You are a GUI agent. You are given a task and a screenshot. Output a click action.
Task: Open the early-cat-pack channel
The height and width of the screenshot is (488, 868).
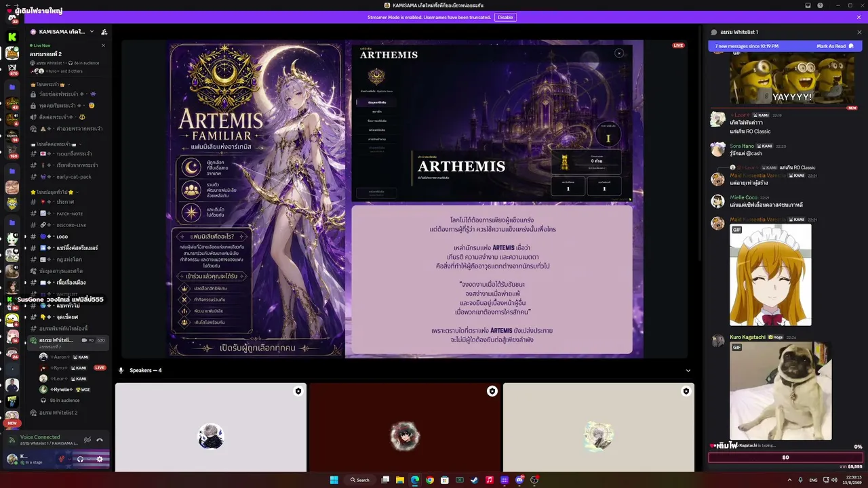pyautogui.click(x=67, y=177)
